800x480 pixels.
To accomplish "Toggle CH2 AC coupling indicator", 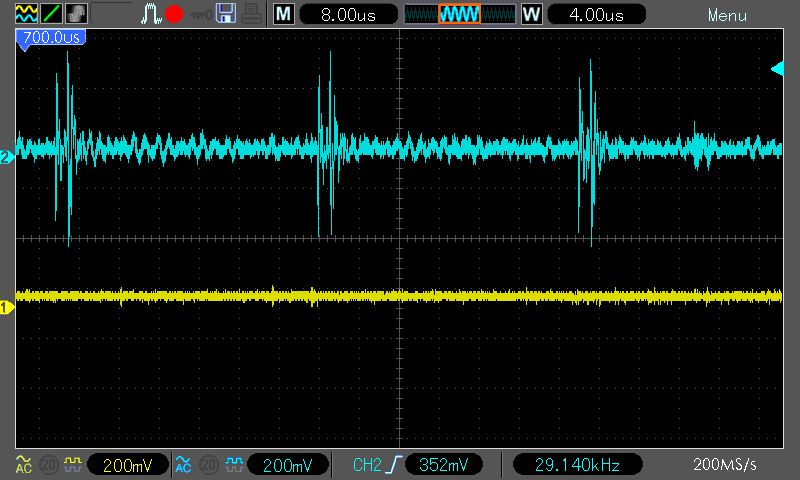I will 183,464.
